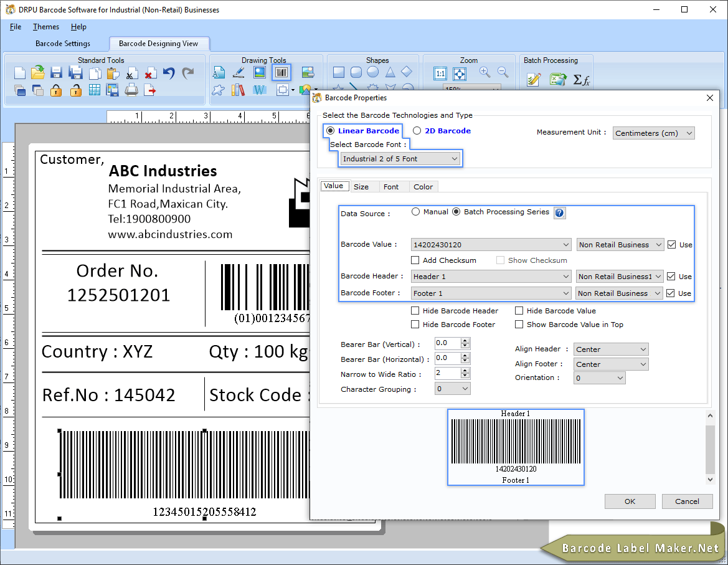Lock the selected object with closed padlock
This screenshot has width=728, height=565.
point(56,90)
